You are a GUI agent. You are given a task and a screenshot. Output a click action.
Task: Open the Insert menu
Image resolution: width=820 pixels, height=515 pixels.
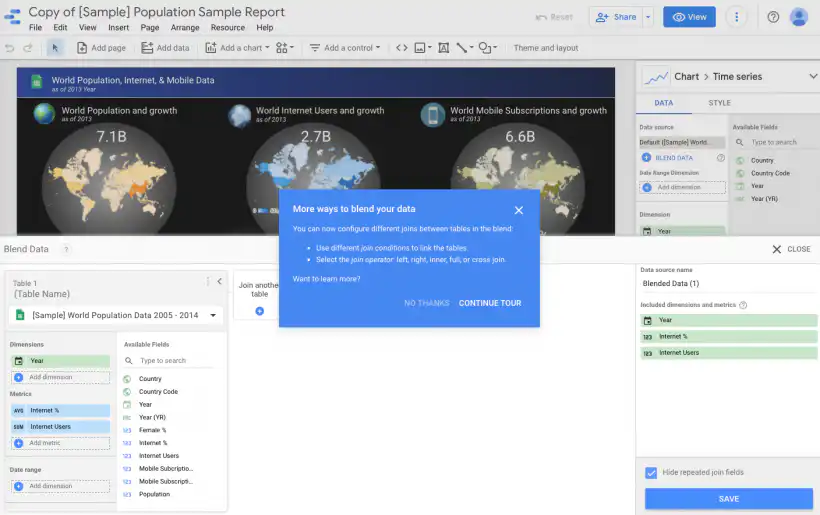point(118,28)
